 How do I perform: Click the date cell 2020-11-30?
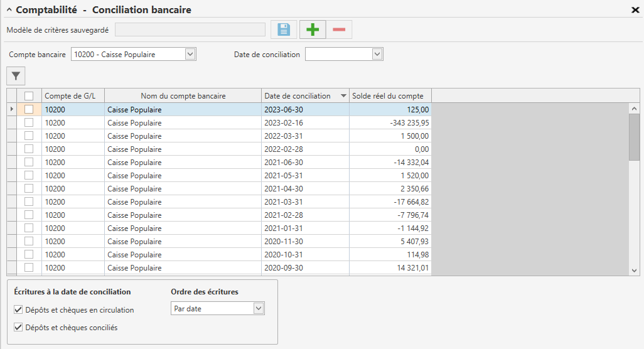(305, 241)
